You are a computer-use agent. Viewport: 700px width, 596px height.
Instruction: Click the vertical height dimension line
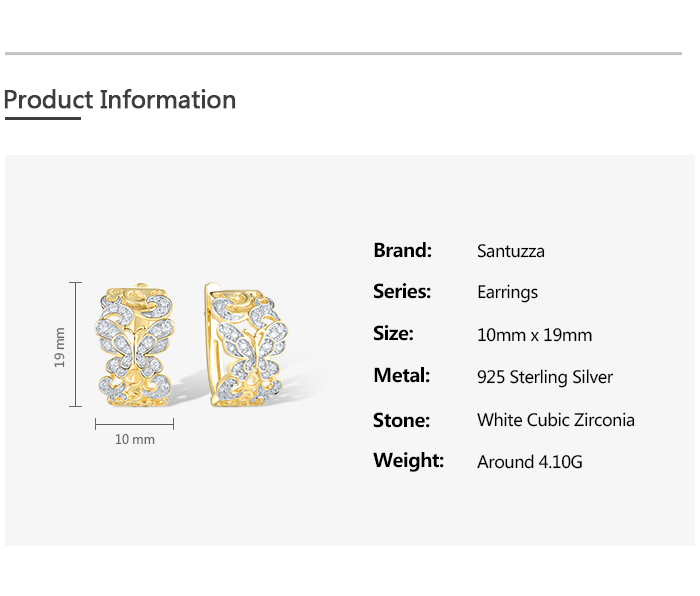[x=75, y=344]
